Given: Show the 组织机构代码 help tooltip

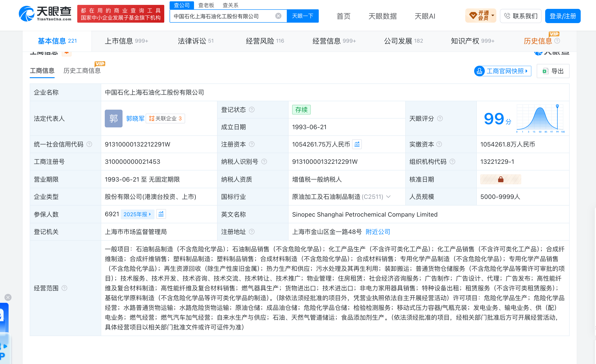Looking at the screenshot, I should [452, 161].
